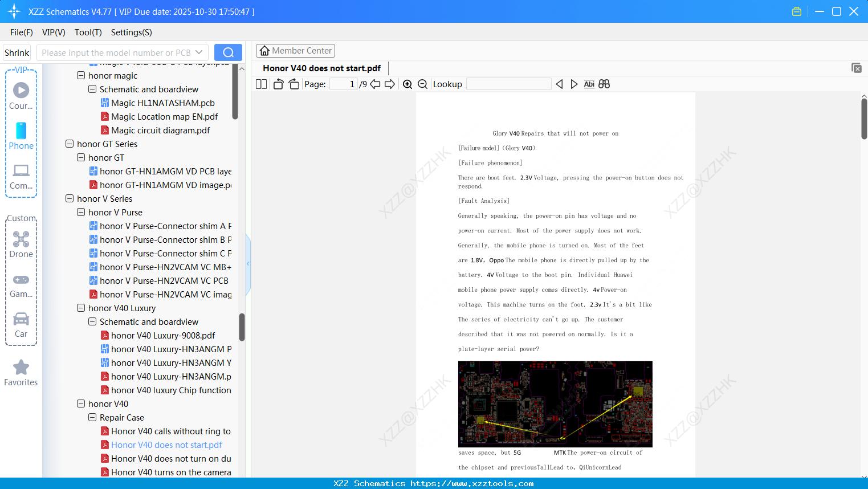Collapse Schematic and boardview under honor magic

pos(92,89)
